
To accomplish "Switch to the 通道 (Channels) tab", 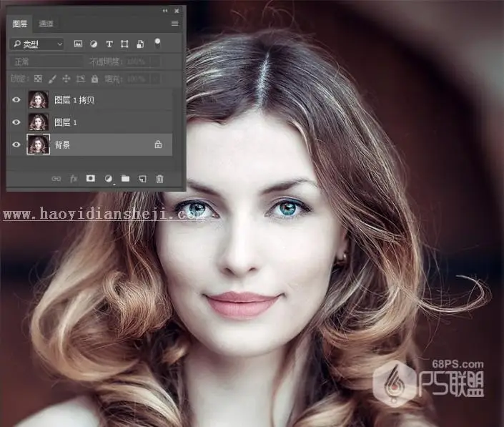I will point(46,24).
